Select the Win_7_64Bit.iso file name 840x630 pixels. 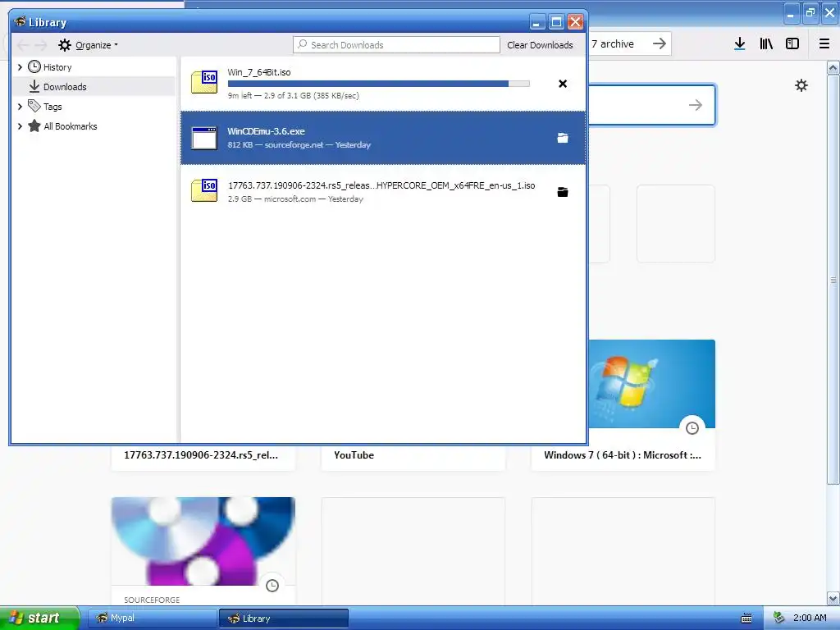[259, 72]
